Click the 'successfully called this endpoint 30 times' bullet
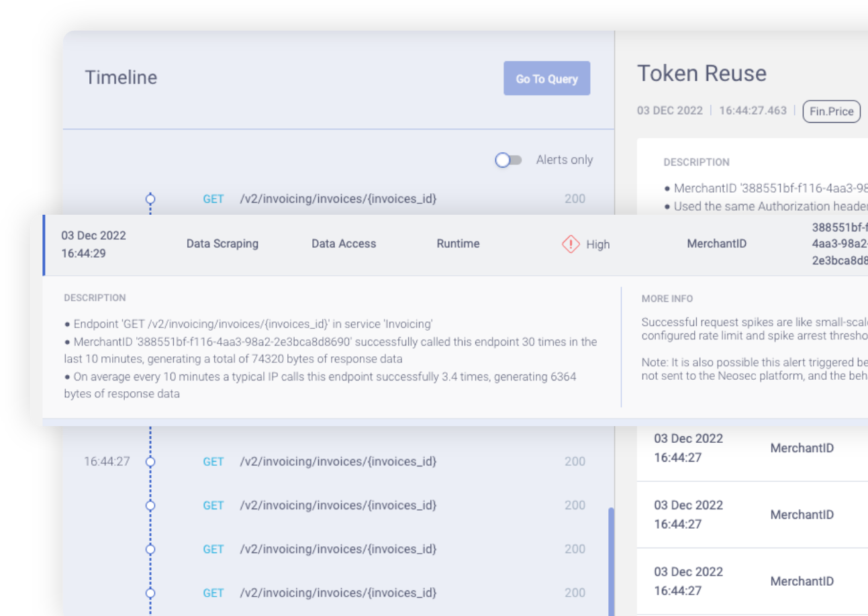 pyautogui.click(x=330, y=350)
